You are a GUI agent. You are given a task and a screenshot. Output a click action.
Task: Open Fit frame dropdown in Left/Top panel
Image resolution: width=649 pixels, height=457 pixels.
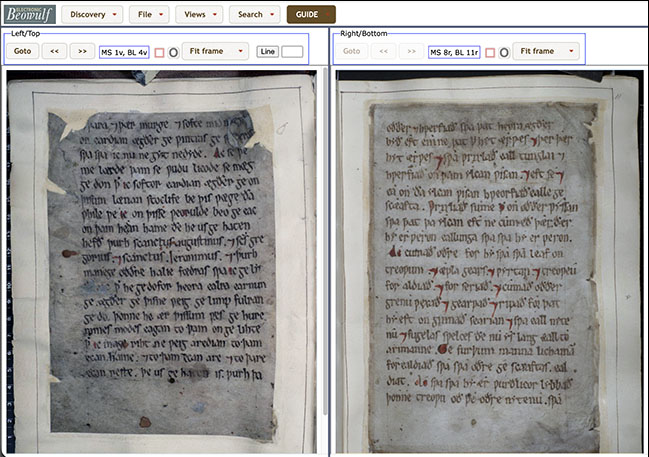point(215,51)
